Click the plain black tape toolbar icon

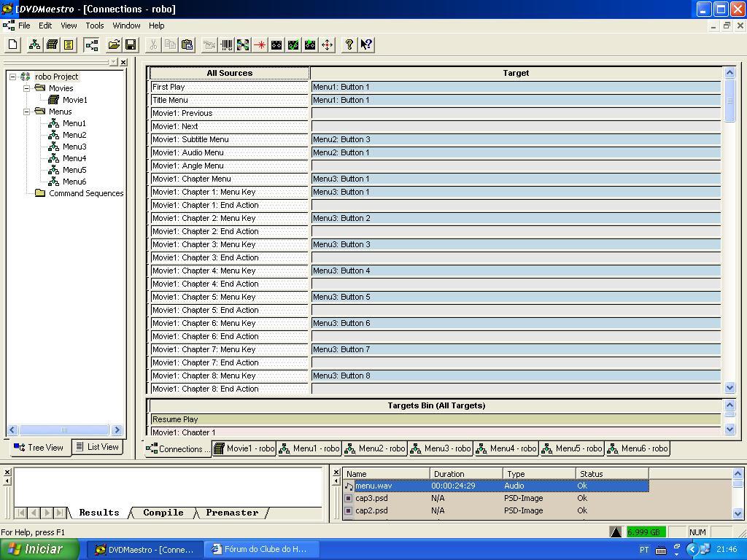276,45
